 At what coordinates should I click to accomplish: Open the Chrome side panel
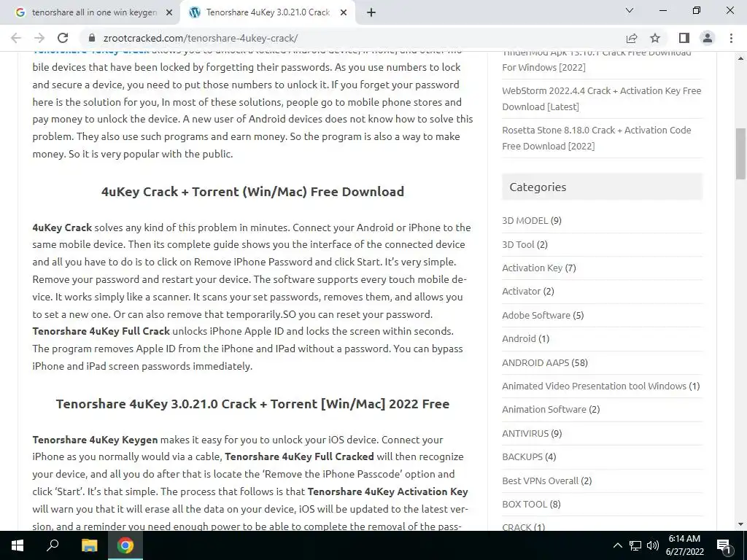[x=684, y=38]
